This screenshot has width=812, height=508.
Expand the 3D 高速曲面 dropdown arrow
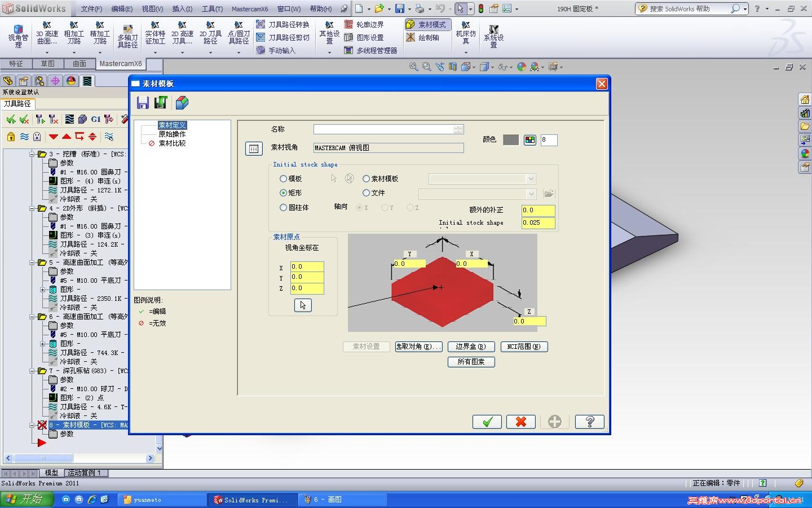coord(47,52)
